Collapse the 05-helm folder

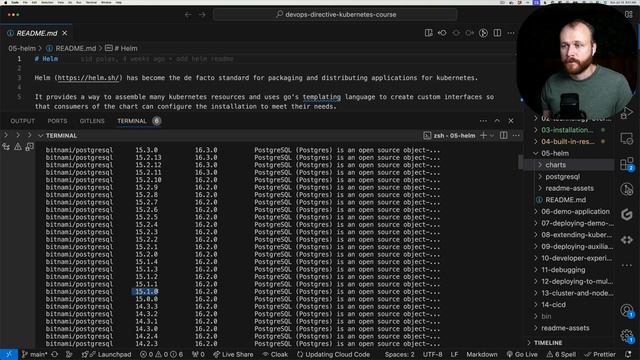click(555, 153)
